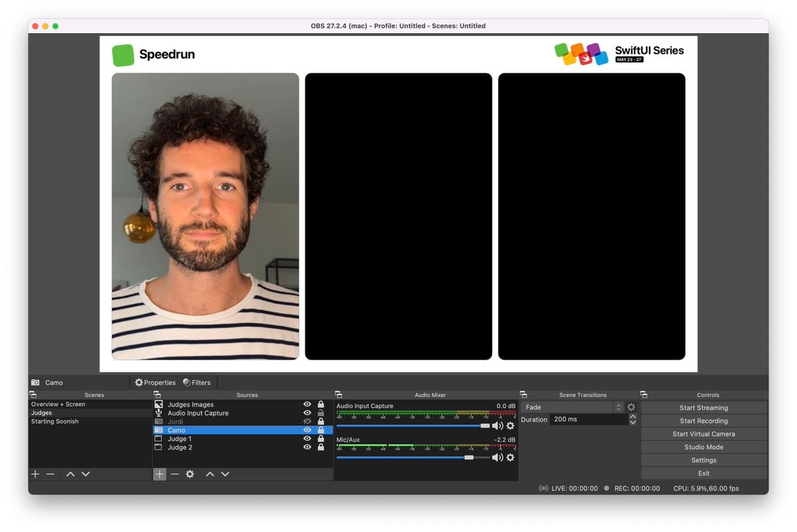This screenshot has height=532, width=797.
Task: Open Filters for Camo source
Action: point(197,383)
